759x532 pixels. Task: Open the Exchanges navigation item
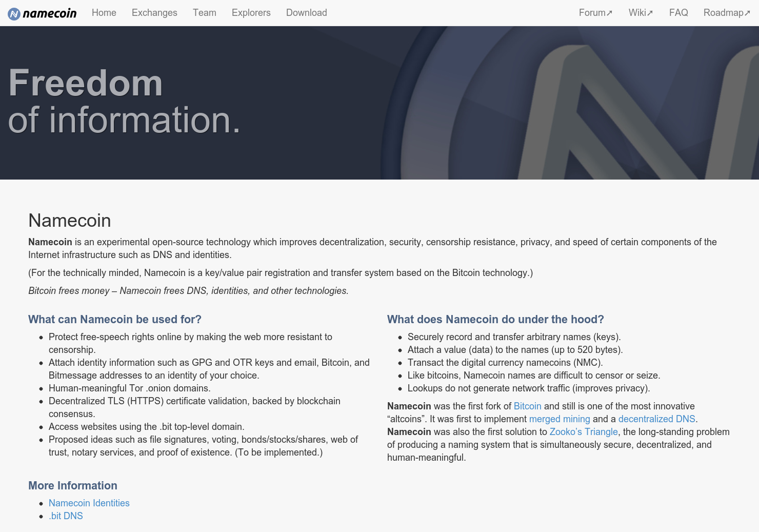point(154,13)
